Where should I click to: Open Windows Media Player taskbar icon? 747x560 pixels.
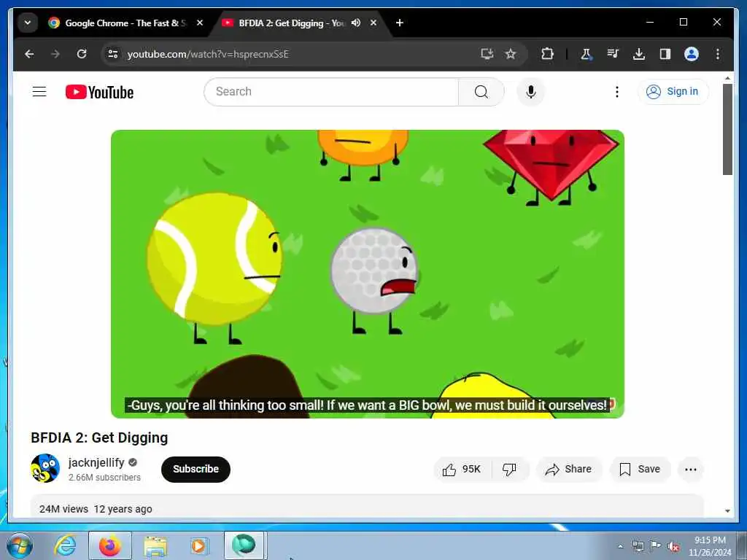pos(198,545)
